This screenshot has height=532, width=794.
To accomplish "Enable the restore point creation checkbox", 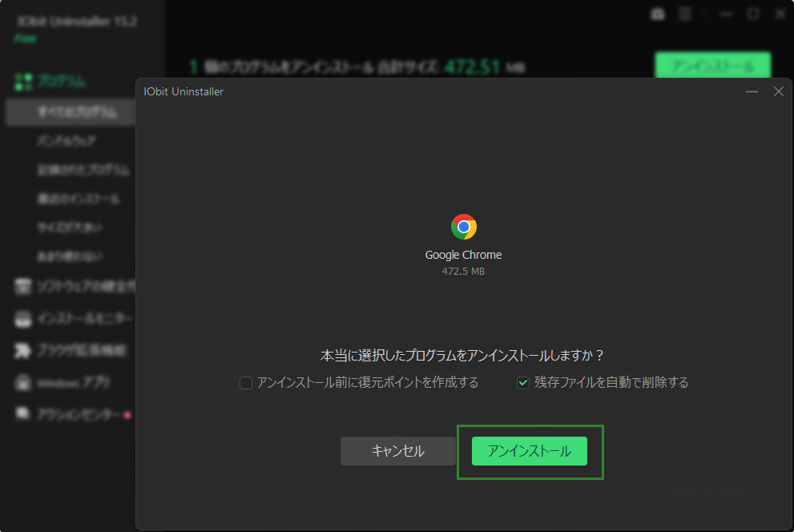I will click(246, 383).
